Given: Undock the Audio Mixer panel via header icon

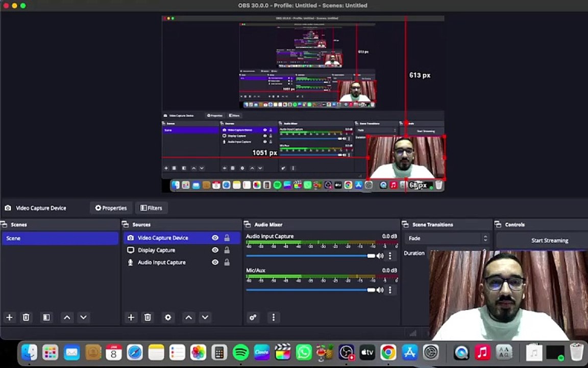Looking at the screenshot, I should [248, 224].
